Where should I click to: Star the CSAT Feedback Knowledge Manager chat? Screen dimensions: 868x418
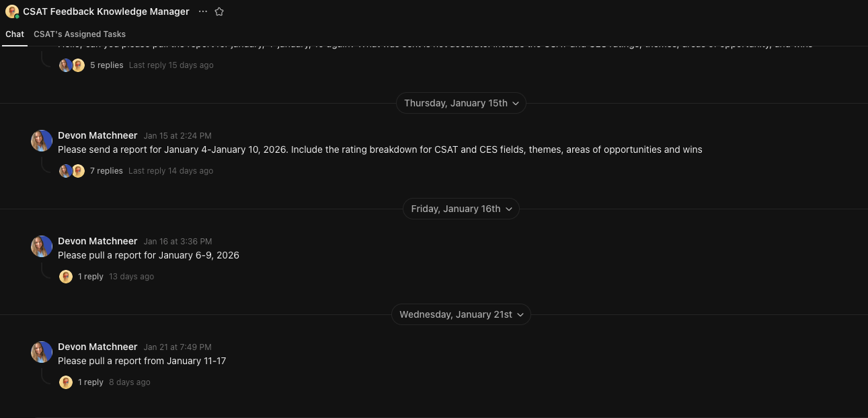pos(219,11)
